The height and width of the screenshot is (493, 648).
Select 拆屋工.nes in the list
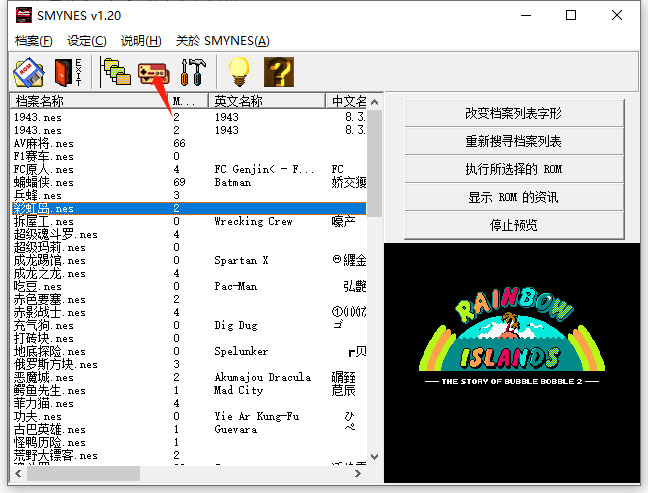tap(44, 221)
